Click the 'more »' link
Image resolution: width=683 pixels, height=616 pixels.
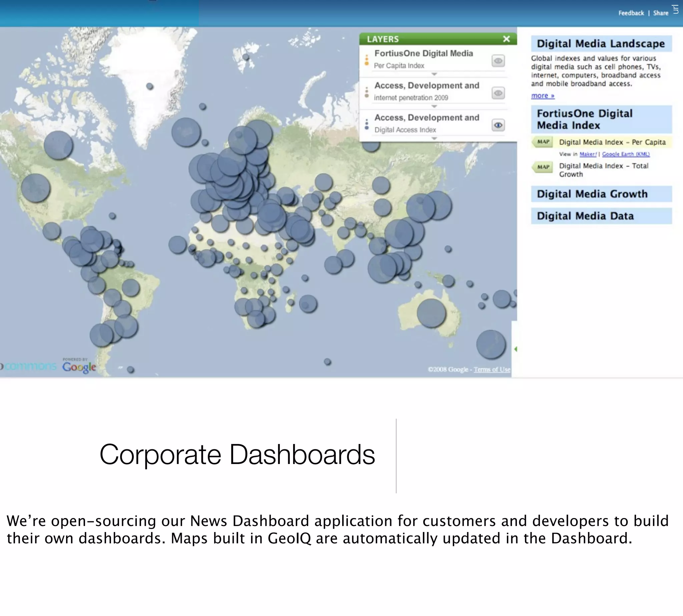(x=543, y=96)
